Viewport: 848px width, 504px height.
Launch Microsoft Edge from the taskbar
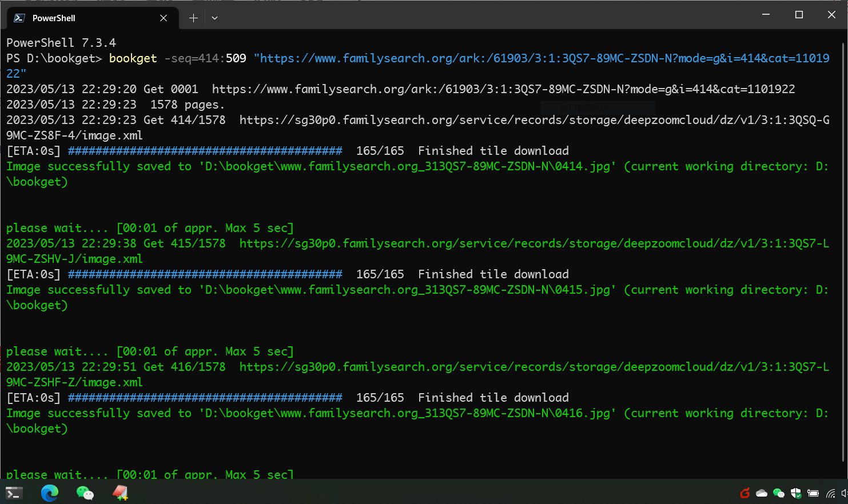point(50,493)
